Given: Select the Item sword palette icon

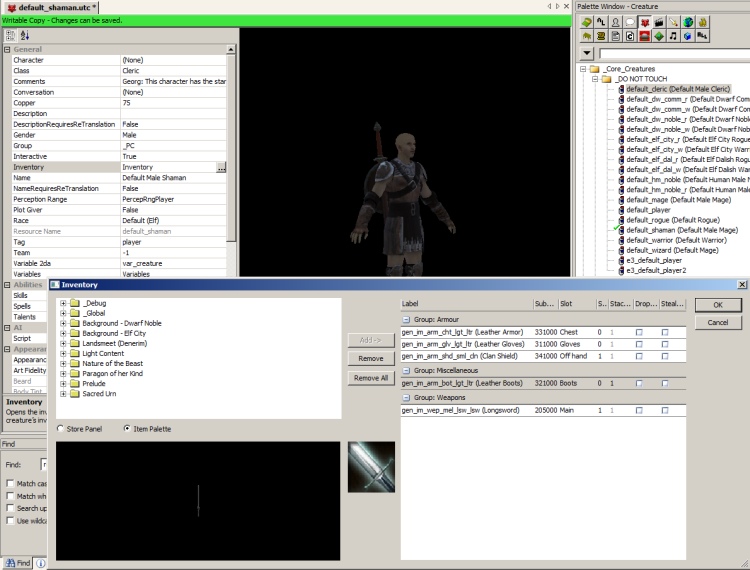Looking at the screenshot, I should click(674, 22).
